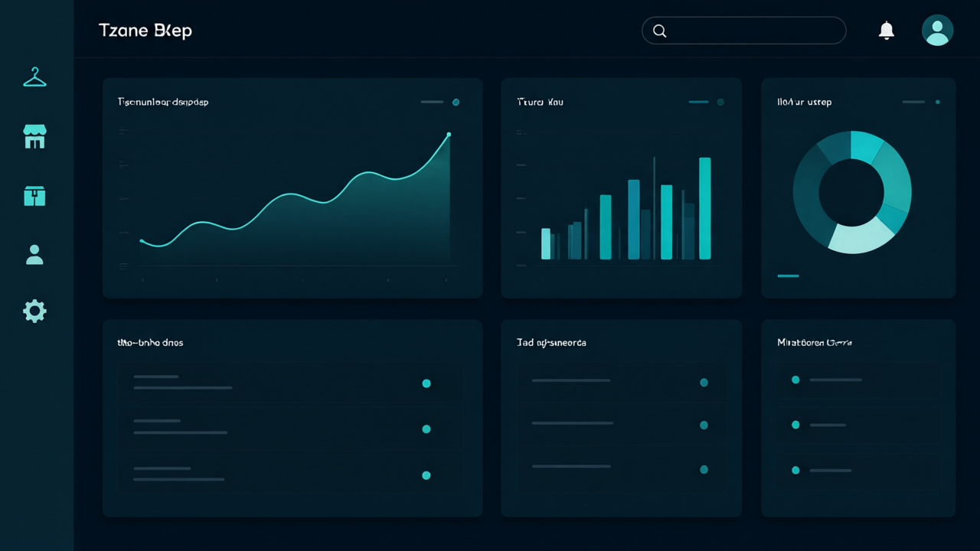The width and height of the screenshot is (980, 551).
Task: Select the first bullet row in the 'Mirat' card
Action: click(x=858, y=380)
